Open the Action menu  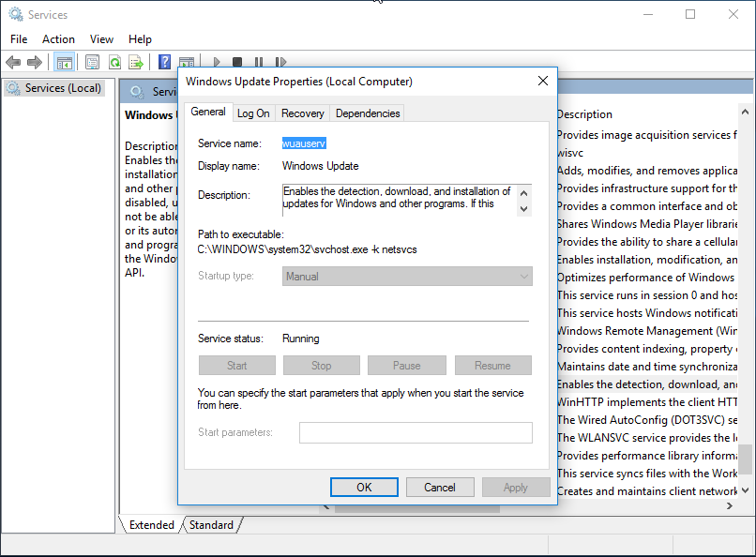point(58,39)
